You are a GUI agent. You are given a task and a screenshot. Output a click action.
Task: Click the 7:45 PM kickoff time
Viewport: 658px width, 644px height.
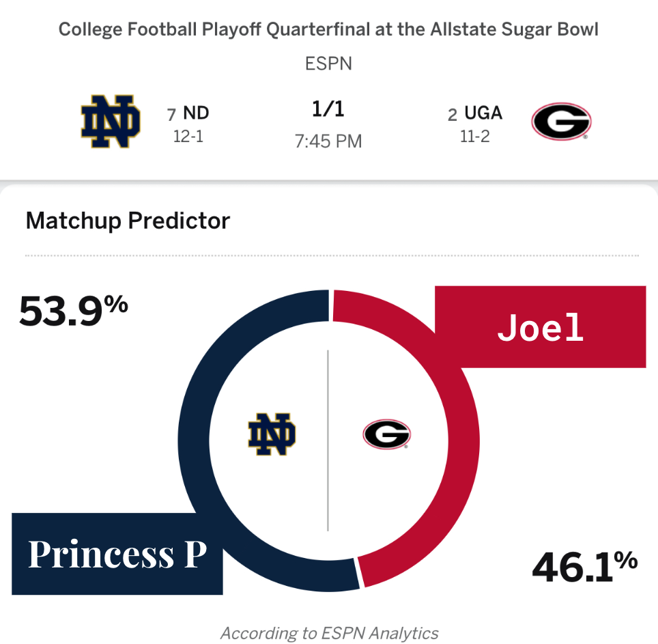coord(328,141)
